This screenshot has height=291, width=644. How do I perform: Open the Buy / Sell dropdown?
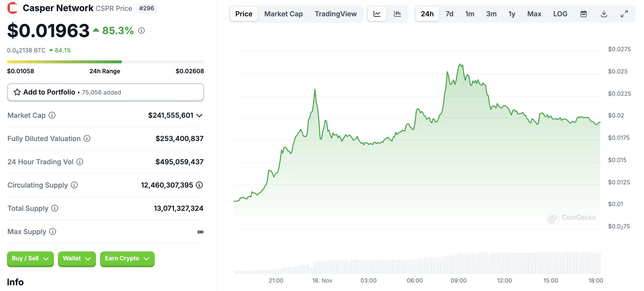click(30, 259)
